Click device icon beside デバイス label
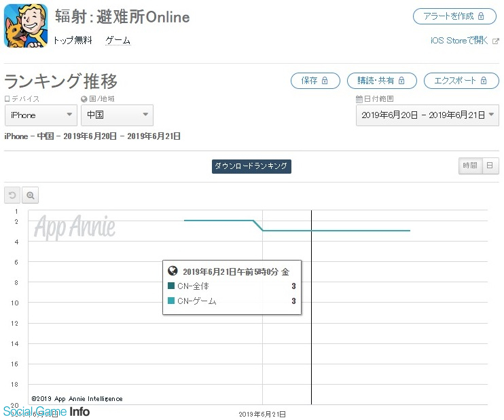The image size is (504, 420). pyautogui.click(x=7, y=99)
